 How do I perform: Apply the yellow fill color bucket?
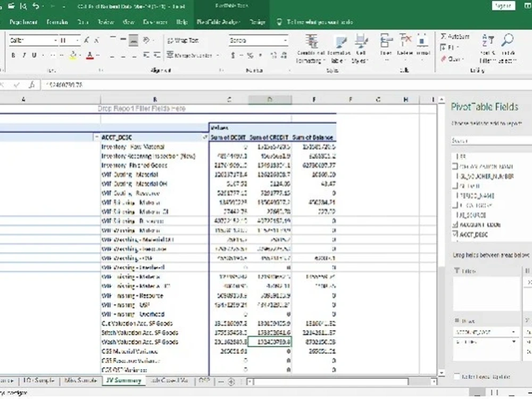[x=73, y=55]
